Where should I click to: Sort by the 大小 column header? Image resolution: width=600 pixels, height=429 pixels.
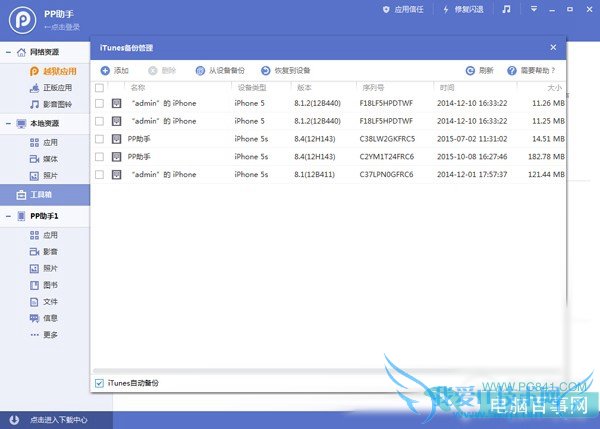tap(554, 88)
